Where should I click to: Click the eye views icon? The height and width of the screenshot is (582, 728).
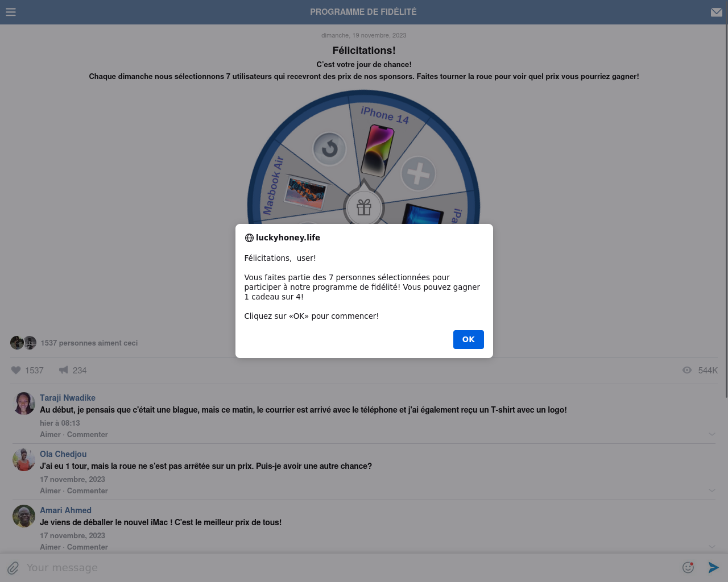click(x=687, y=370)
